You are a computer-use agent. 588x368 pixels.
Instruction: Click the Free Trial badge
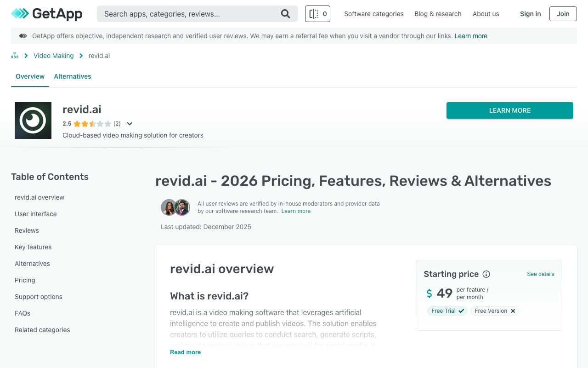[x=447, y=311]
